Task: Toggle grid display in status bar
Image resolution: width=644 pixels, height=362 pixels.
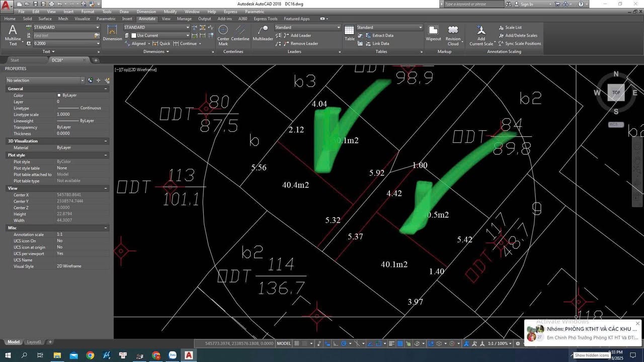Action: [297, 343]
